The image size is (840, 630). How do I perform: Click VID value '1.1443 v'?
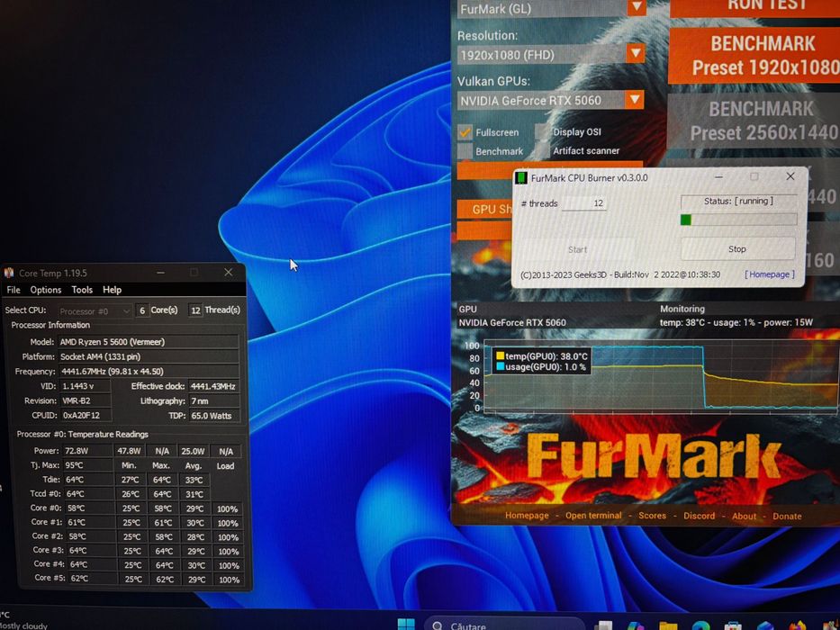[86, 386]
